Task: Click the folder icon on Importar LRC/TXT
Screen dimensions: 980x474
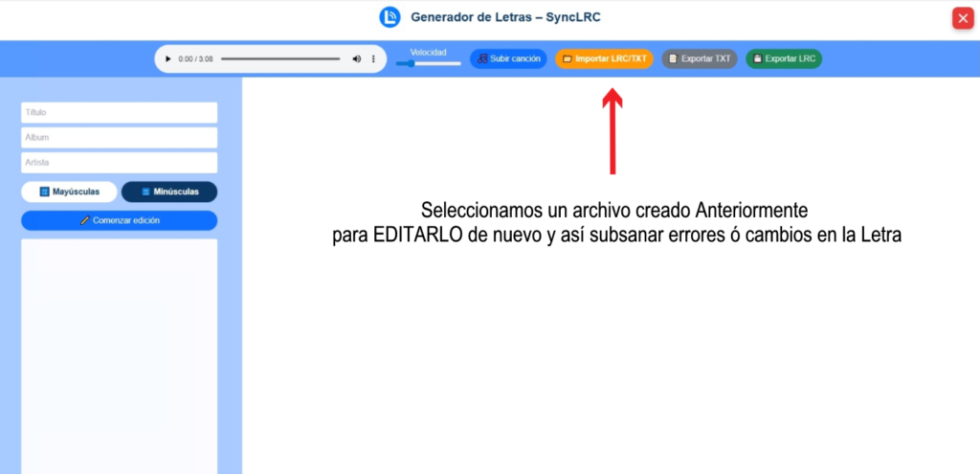Action: tap(568, 59)
